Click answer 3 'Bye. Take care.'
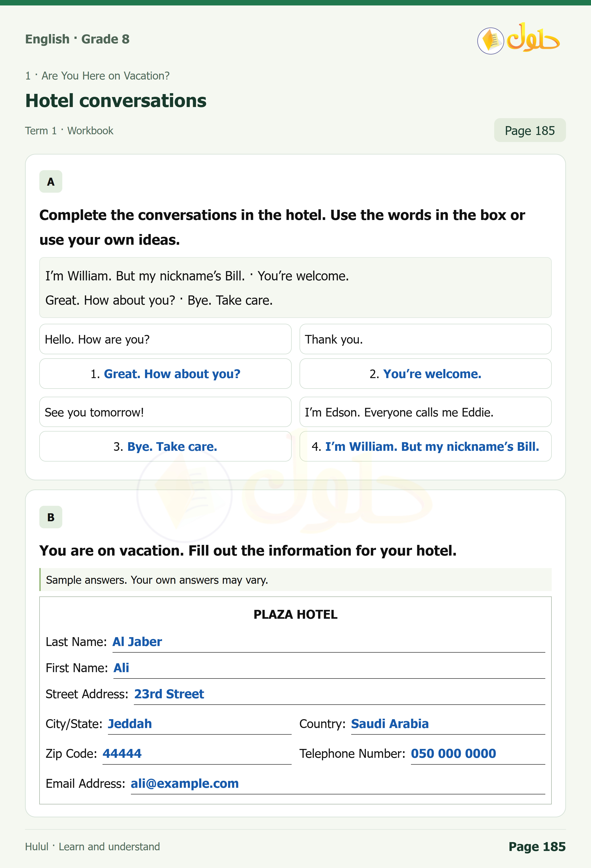591x868 pixels. click(x=165, y=446)
